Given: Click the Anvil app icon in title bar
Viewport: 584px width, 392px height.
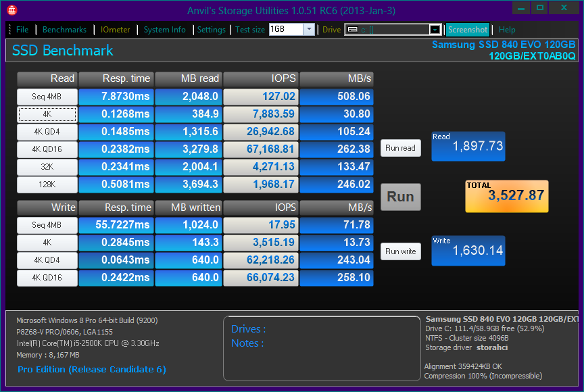Looking at the screenshot, I should click(x=11, y=10).
